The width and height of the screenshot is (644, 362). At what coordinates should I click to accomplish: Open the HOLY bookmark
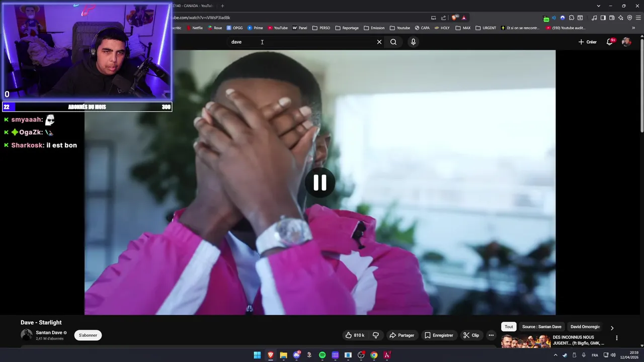click(442, 28)
